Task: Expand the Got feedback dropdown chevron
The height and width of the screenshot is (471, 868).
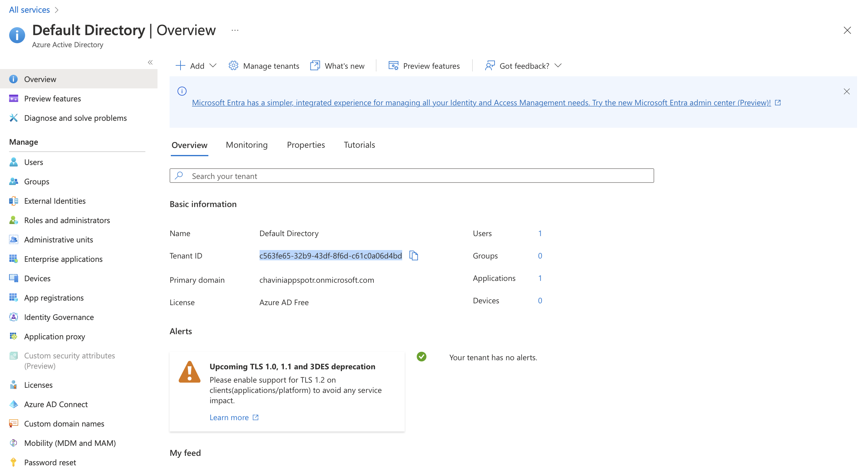Action: coord(558,66)
